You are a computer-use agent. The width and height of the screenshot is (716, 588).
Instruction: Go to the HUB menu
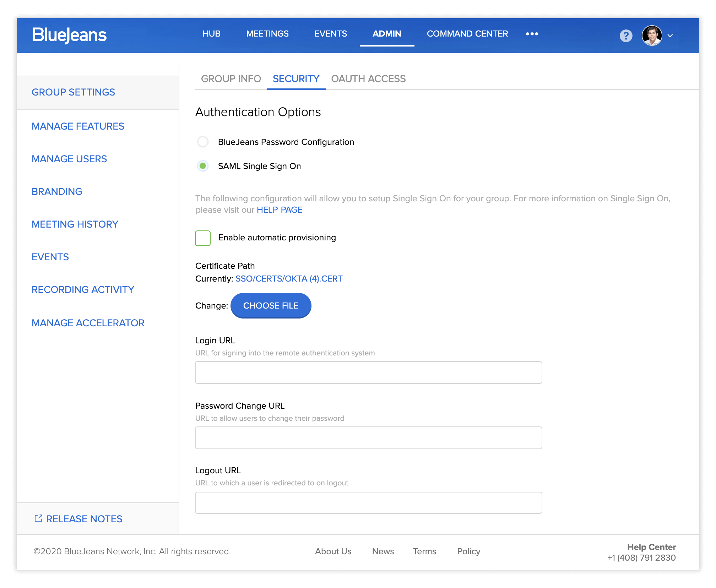coord(211,34)
